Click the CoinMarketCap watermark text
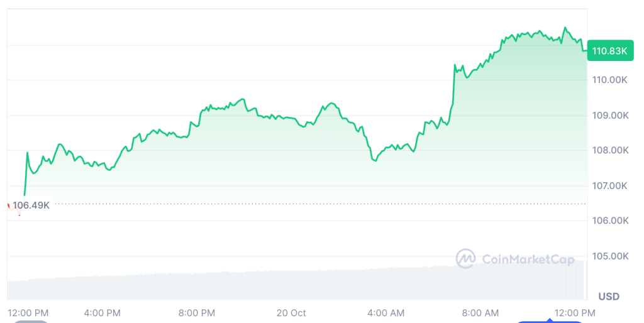The image size is (644, 323). [x=528, y=259]
